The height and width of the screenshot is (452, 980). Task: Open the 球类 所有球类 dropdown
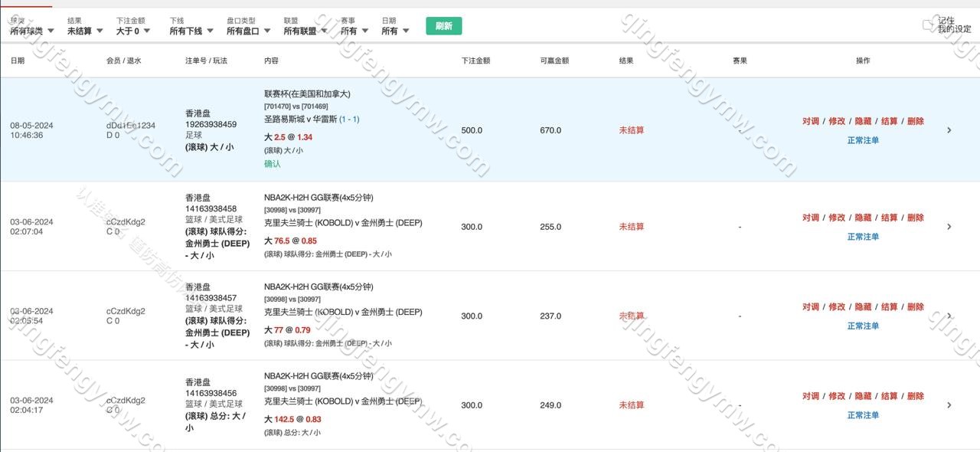[32, 31]
